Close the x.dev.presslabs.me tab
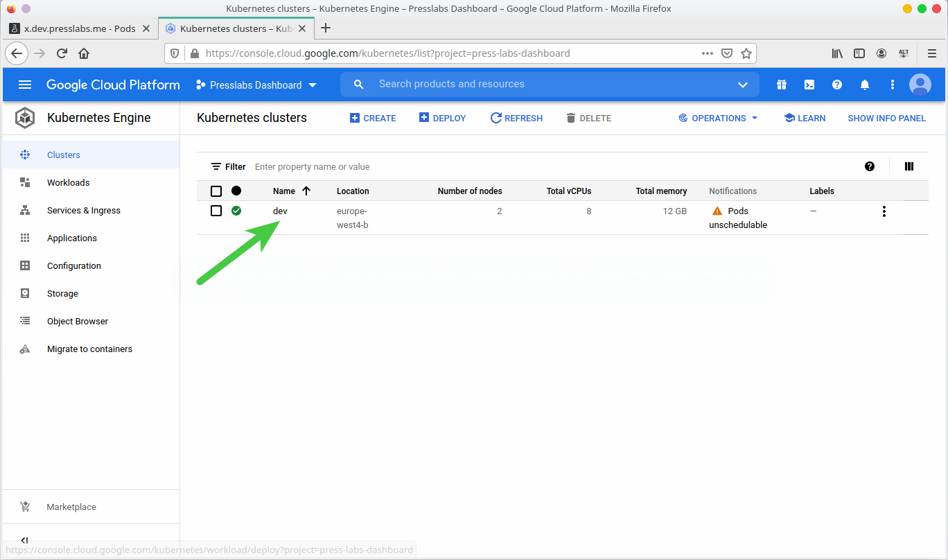This screenshot has height=560, width=948. [x=146, y=28]
